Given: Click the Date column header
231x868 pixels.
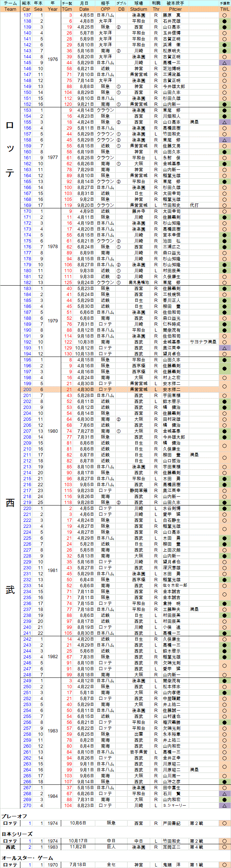Looking at the screenshot, I should 84,9.
